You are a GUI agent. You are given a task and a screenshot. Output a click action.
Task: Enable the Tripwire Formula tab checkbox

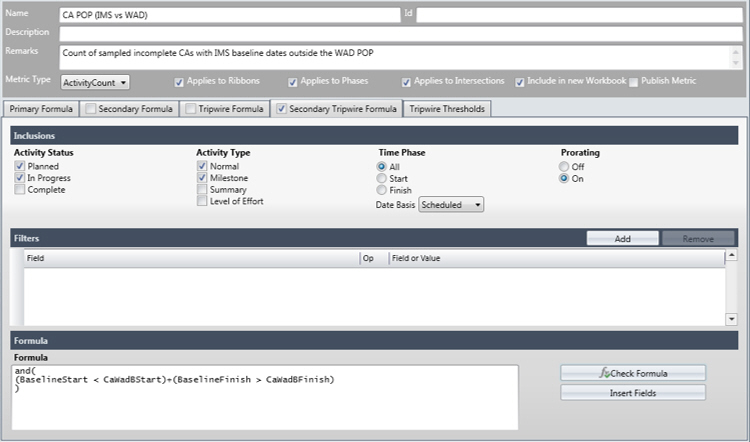pyautogui.click(x=189, y=108)
